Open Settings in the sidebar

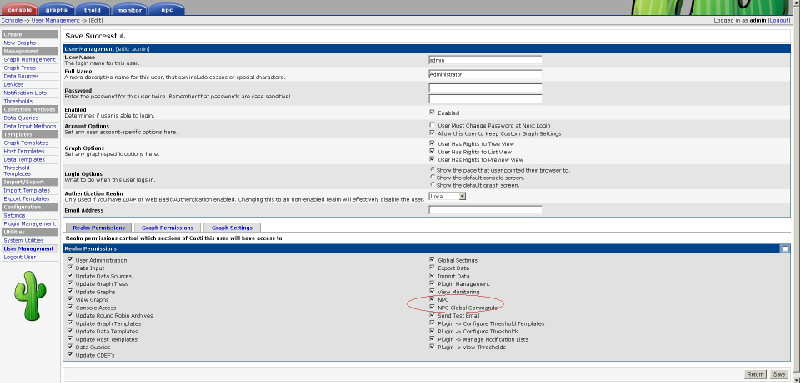14,215
